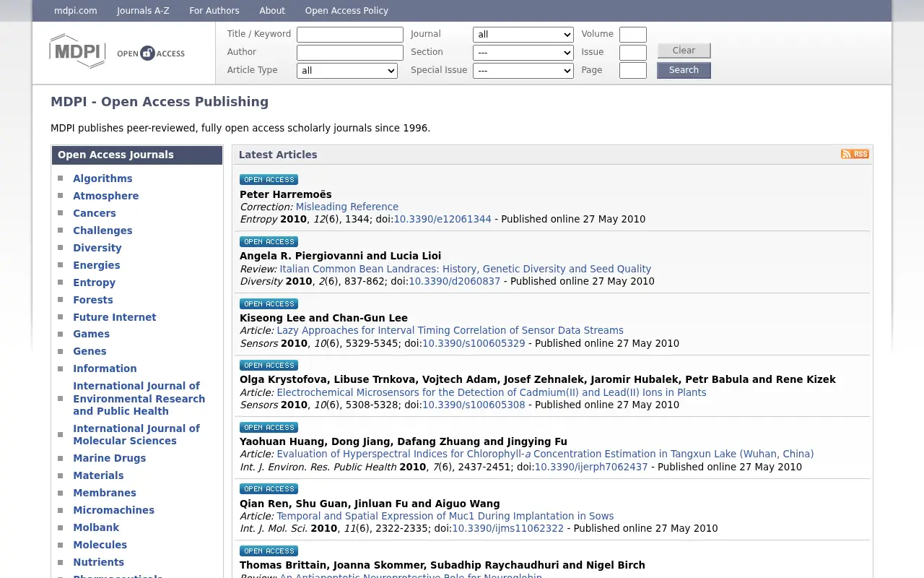
Task: Open the Genes journal link
Action: pos(90,351)
